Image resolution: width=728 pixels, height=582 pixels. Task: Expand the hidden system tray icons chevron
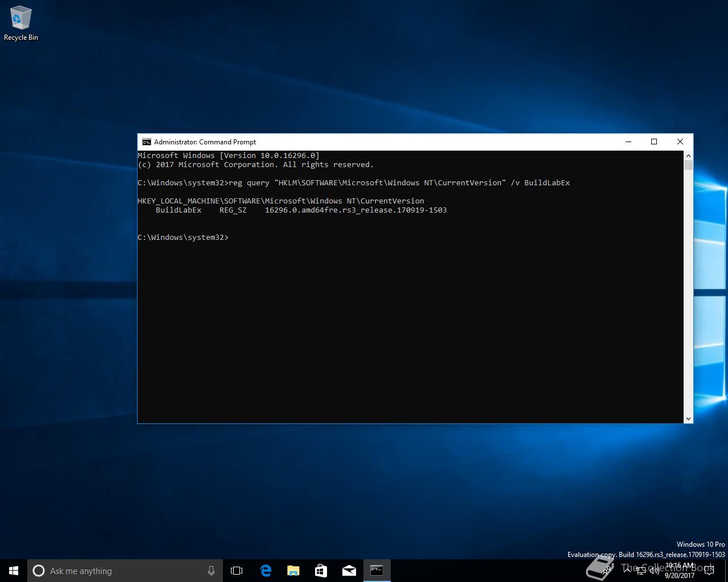627,571
